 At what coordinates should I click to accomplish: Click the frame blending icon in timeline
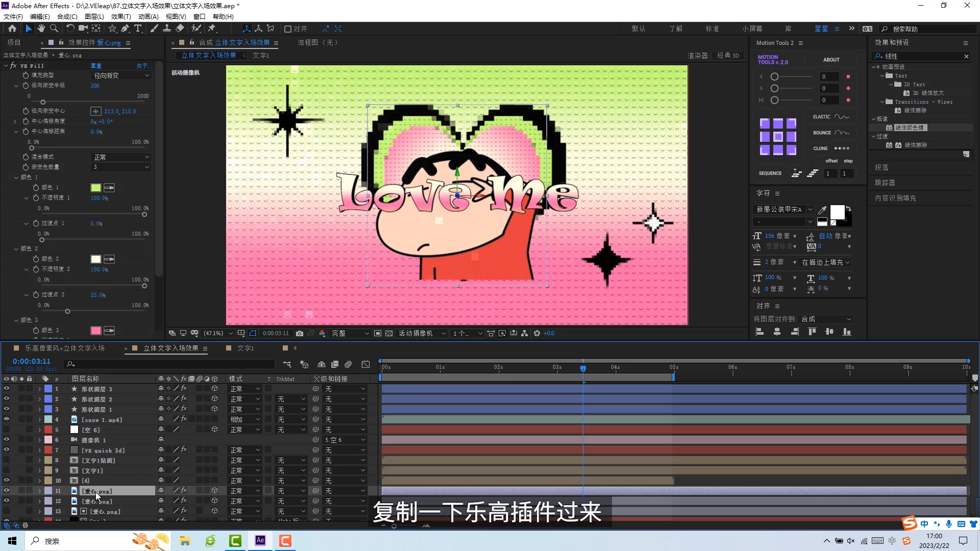click(335, 364)
